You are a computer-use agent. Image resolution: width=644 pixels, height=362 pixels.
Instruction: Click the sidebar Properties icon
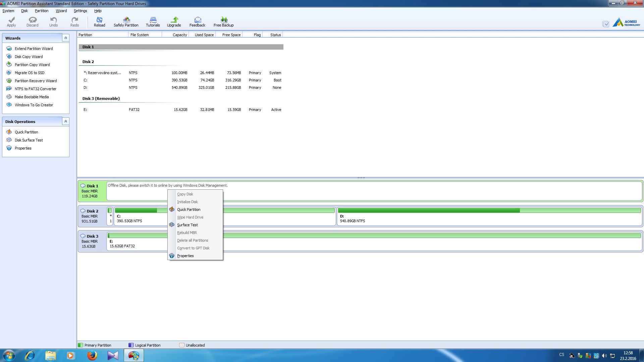(x=9, y=148)
